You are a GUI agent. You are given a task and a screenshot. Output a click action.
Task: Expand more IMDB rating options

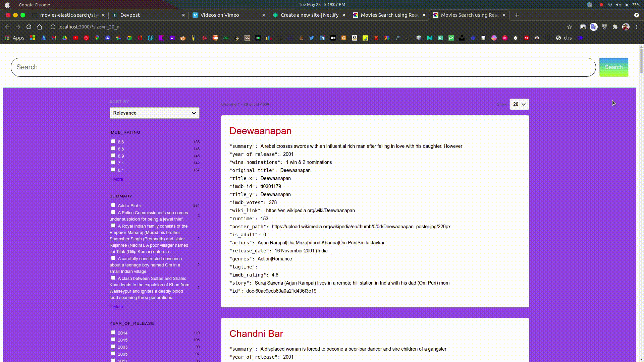pyautogui.click(x=116, y=179)
